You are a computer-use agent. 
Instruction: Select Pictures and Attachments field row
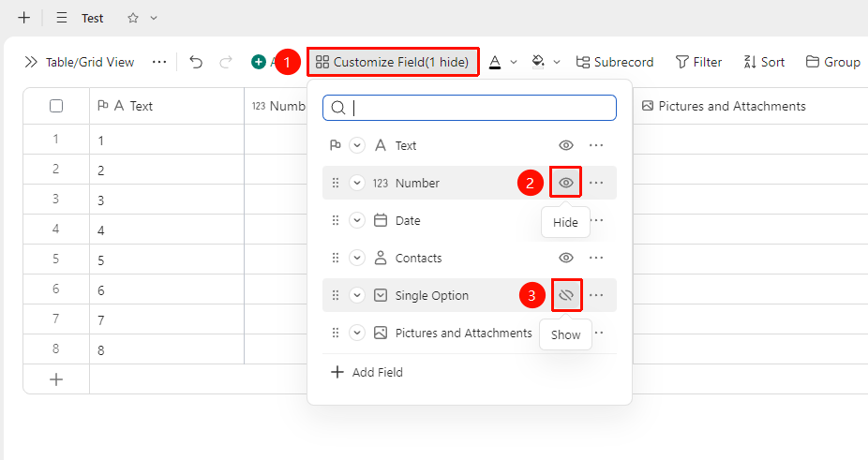click(x=470, y=333)
